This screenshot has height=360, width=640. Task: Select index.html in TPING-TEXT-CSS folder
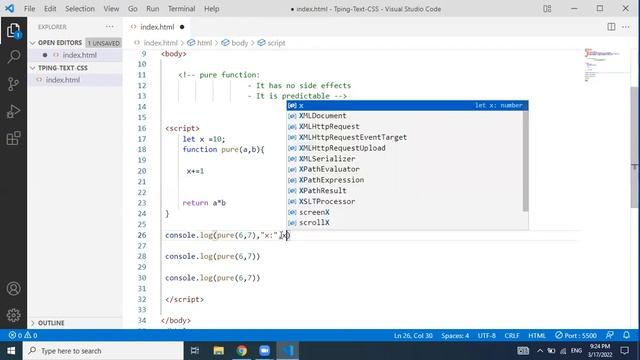[x=76, y=80]
